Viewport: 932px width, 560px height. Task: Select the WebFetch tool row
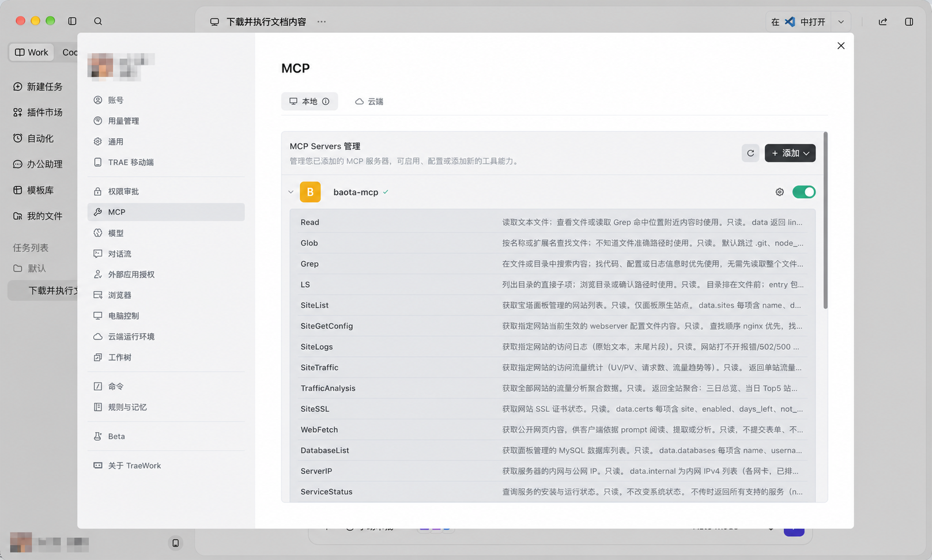(552, 430)
